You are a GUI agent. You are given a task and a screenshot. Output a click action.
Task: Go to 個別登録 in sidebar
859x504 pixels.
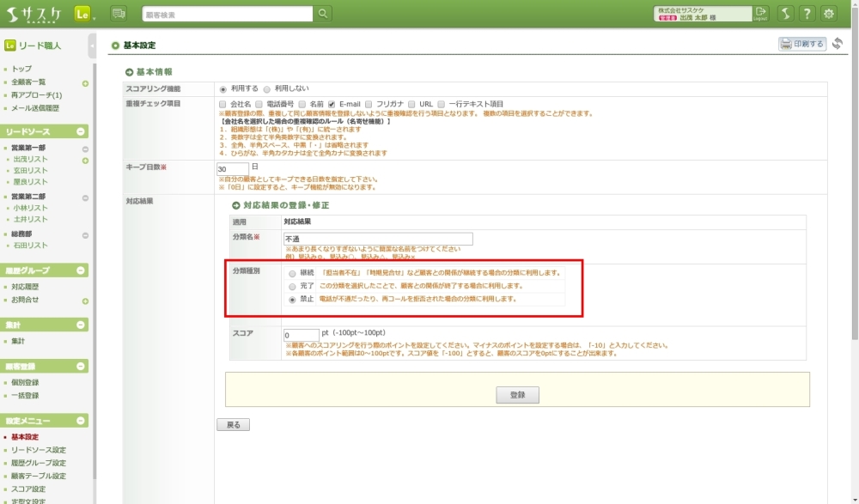25,383
